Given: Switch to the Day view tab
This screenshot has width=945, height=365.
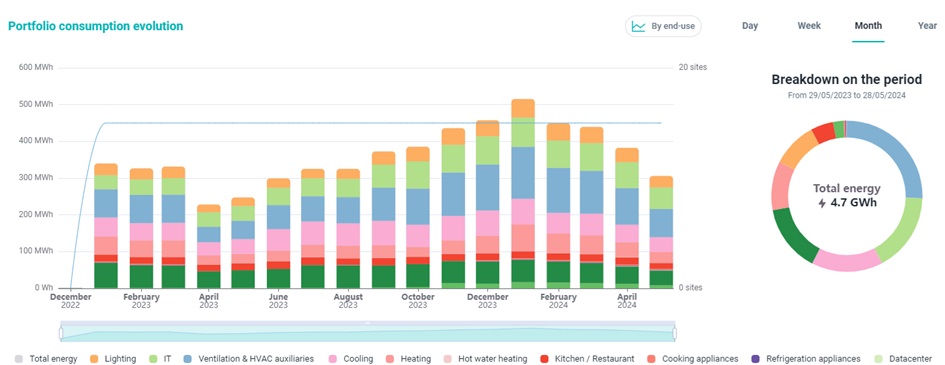Looking at the screenshot, I should point(750,26).
